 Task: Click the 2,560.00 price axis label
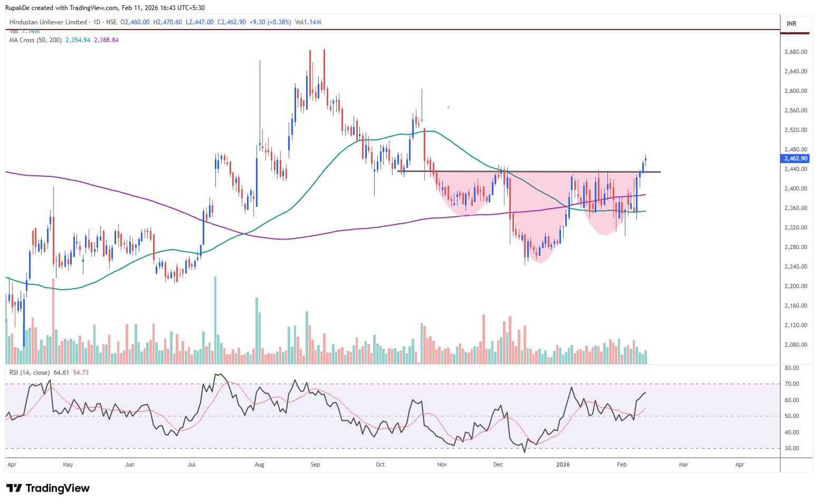click(796, 110)
